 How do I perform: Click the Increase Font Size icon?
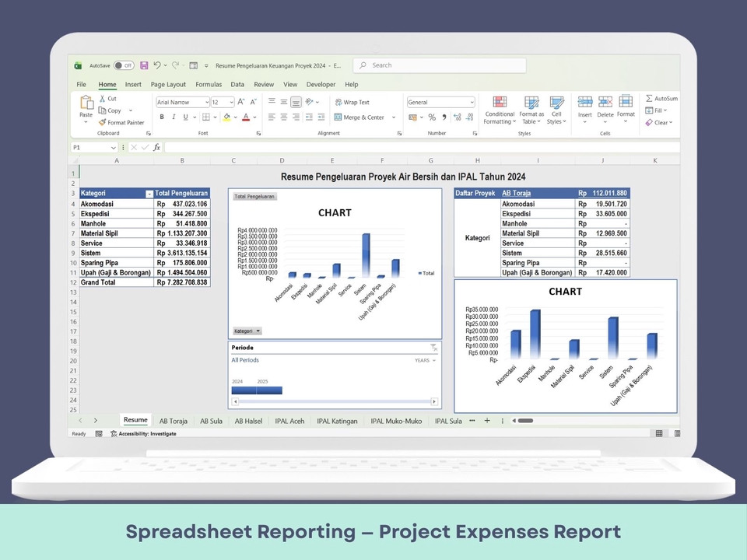[241, 102]
